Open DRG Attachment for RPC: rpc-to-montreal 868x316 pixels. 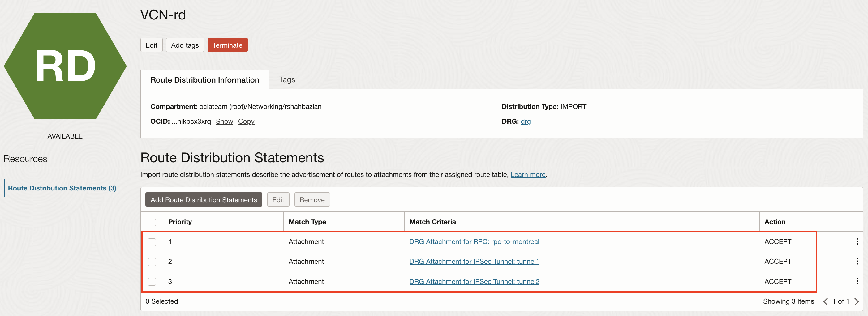point(474,241)
